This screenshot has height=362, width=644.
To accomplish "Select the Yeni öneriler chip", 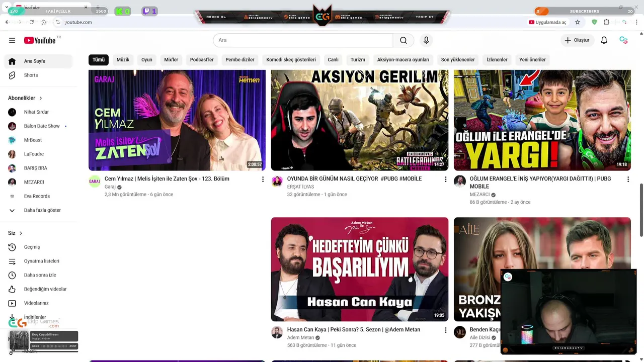I will click(532, 60).
